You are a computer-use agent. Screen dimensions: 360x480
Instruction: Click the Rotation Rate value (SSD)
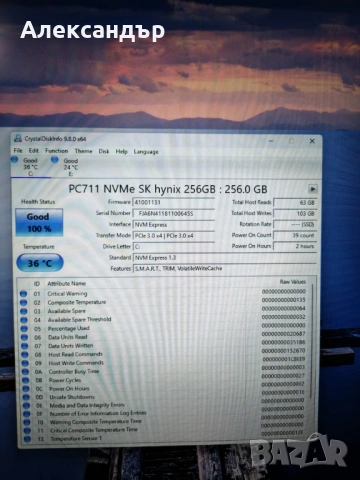295,224
